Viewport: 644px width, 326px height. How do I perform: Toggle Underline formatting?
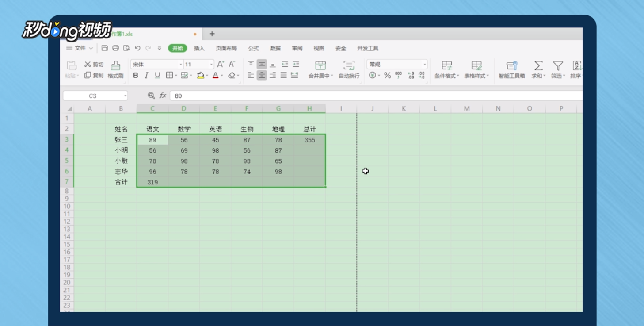pyautogui.click(x=157, y=76)
